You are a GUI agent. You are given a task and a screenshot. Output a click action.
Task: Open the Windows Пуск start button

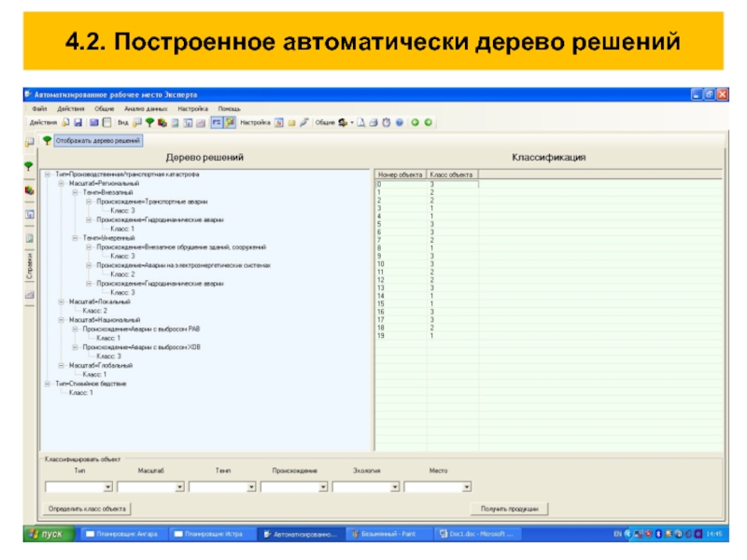[x=47, y=534]
